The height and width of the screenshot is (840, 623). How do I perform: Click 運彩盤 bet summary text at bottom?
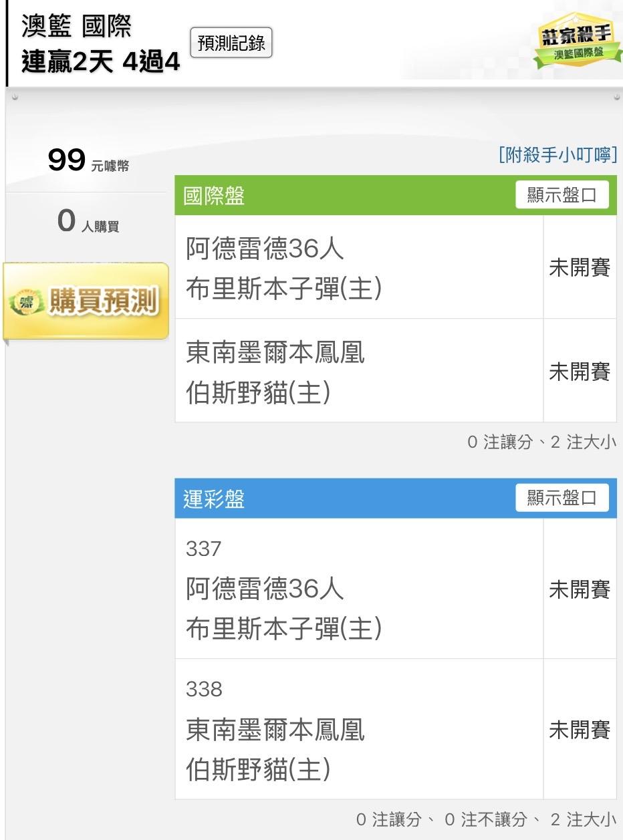click(x=486, y=819)
